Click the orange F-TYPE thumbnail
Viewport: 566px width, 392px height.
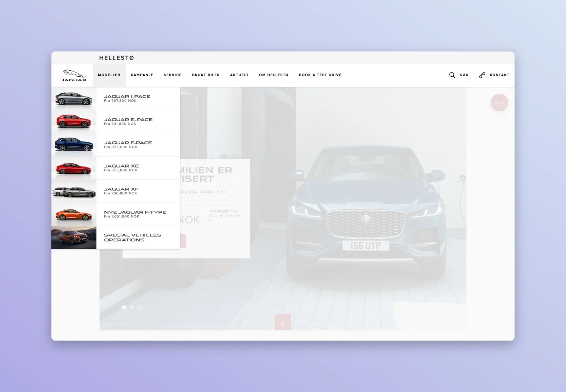coord(74,214)
